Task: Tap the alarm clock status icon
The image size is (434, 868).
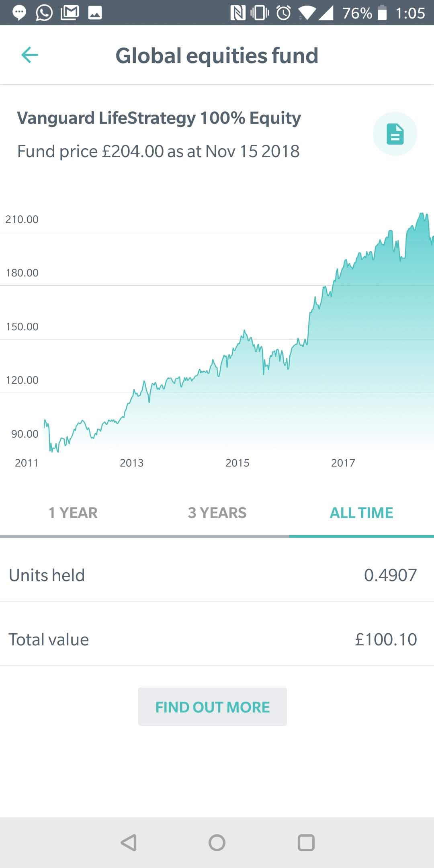Action: [x=284, y=13]
